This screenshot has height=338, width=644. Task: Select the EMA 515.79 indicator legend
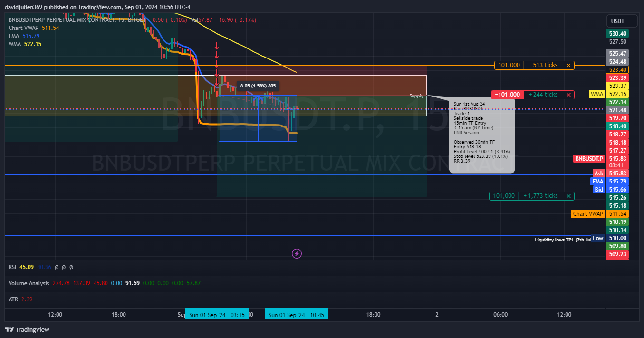click(24, 36)
